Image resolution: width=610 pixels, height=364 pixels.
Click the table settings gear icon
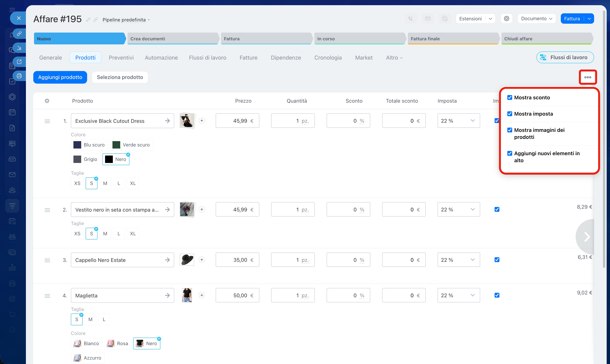(47, 101)
